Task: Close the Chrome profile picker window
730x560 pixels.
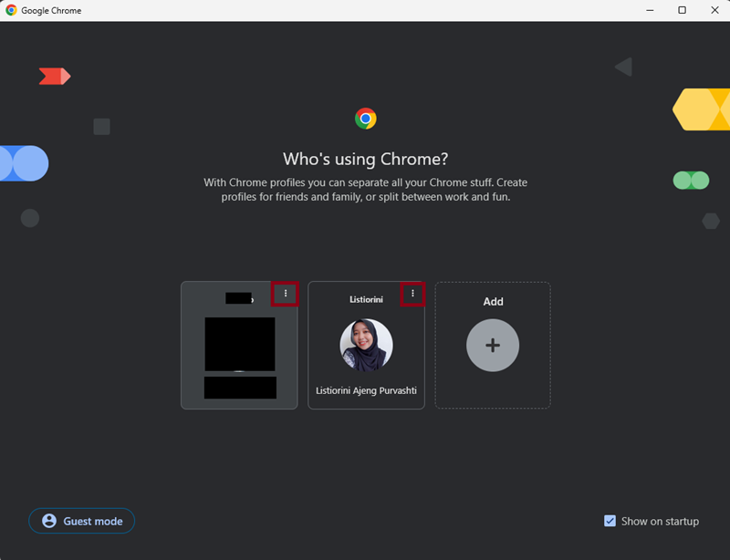Action: click(x=713, y=10)
